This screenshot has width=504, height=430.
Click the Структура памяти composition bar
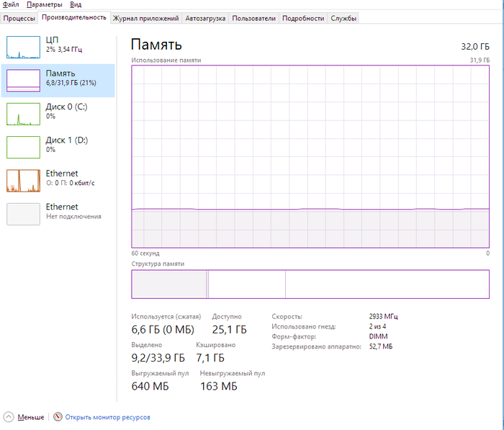tap(310, 284)
